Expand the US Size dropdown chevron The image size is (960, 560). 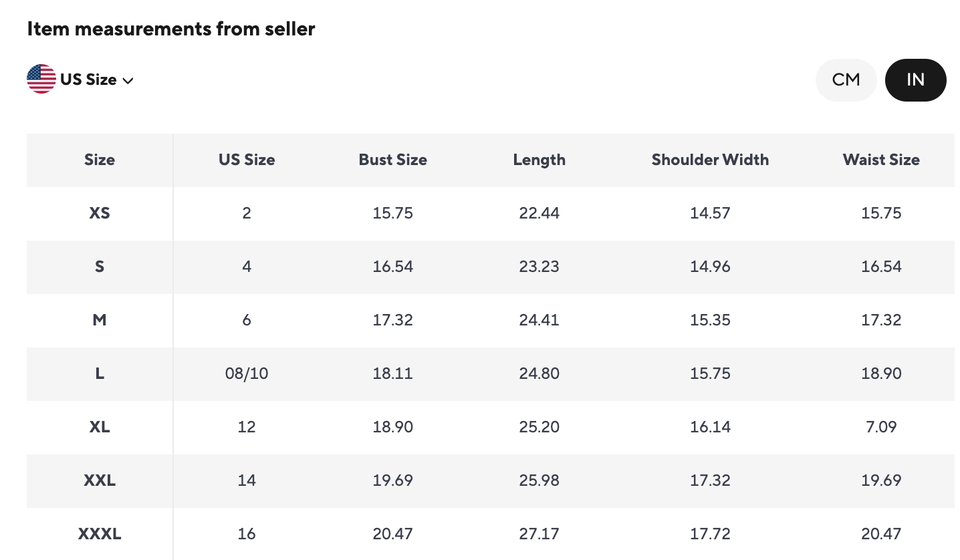(x=128, y=81)
